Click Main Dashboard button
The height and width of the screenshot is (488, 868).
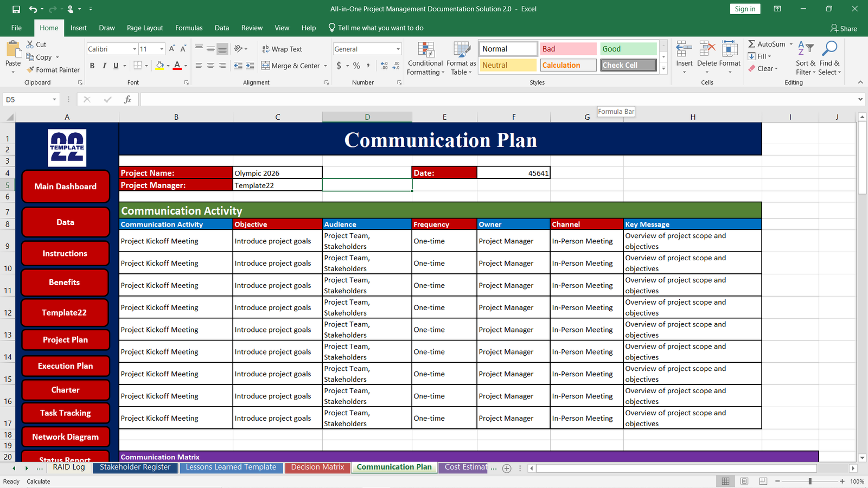[66, 187]
